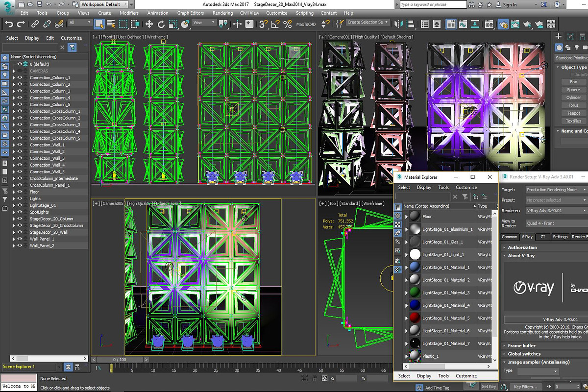This screenshot has width=588, height=392.
Task: Open the Standard Primitives dropdown
Action: pyautogui.click(x=571, y=58)
